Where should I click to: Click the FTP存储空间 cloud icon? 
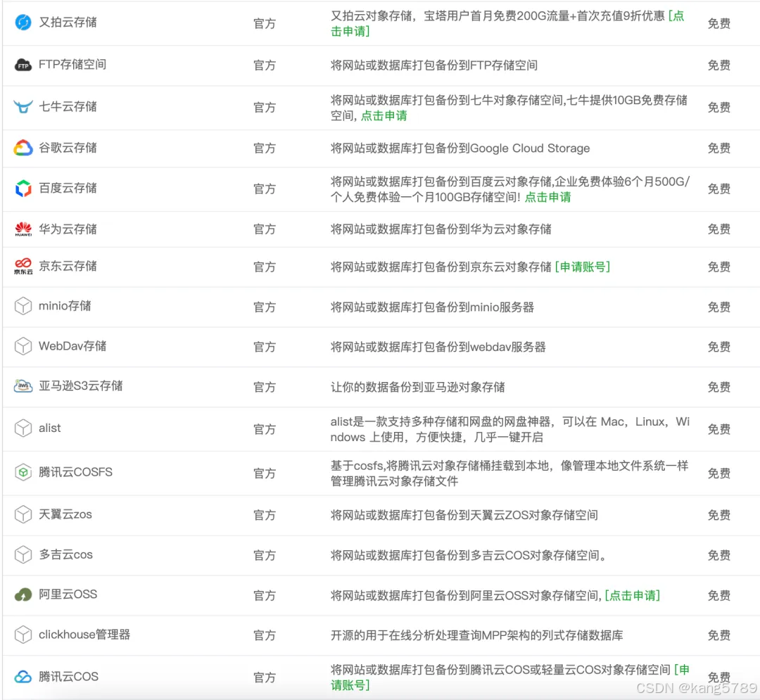[23, 65]
